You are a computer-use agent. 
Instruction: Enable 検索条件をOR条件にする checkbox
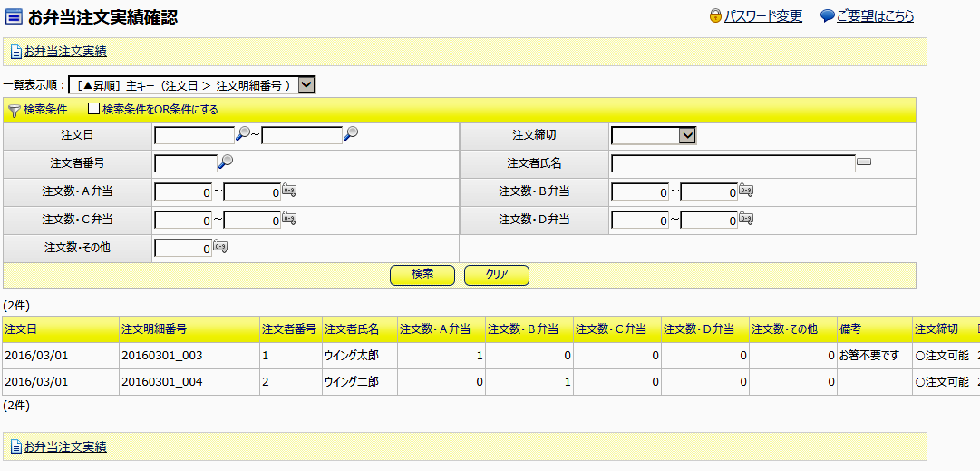(x=93, y=109)
